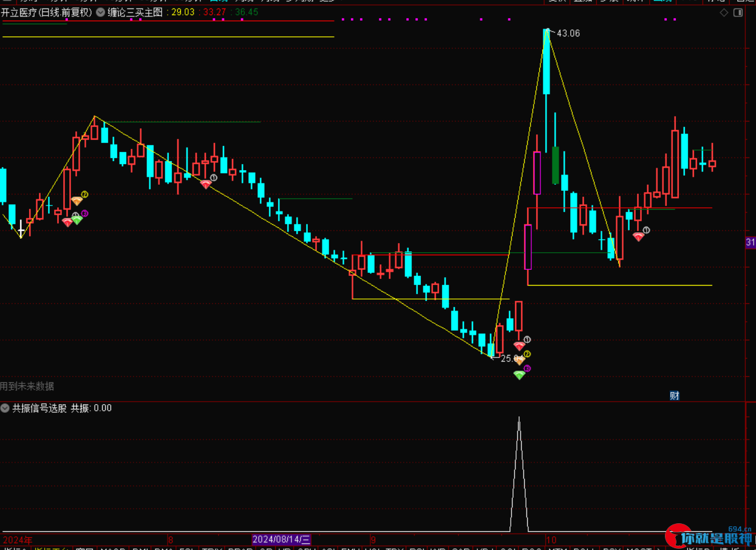The image size is (756, 550).
Task: Click circled number 1 marker in early August
Action: pyautogui.click(x=214, y=177)
